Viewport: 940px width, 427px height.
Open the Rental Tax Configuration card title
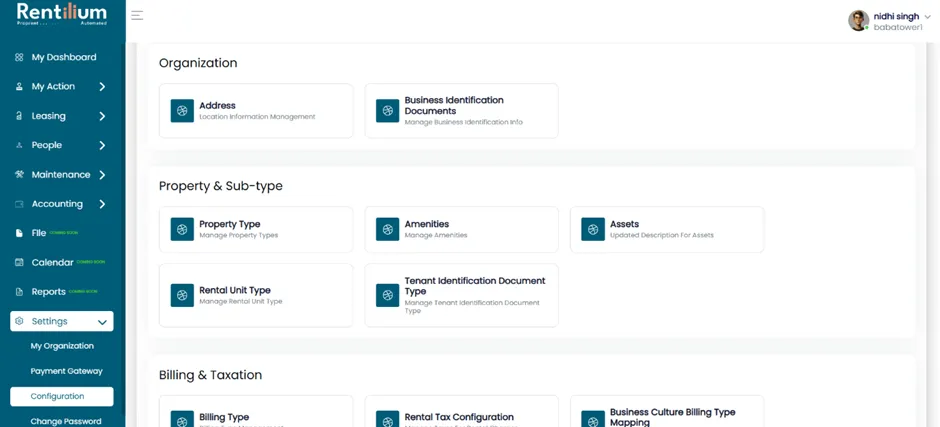(x=459, y=417)
